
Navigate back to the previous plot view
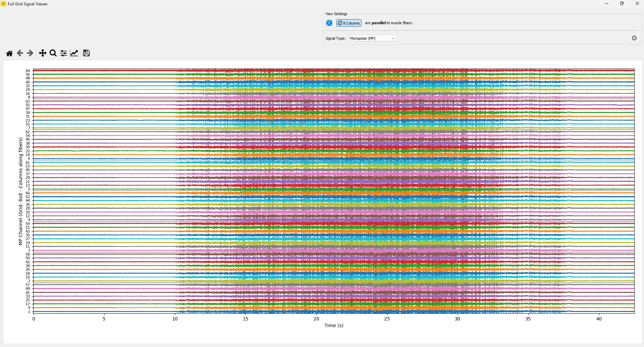[x=20, y=53]
